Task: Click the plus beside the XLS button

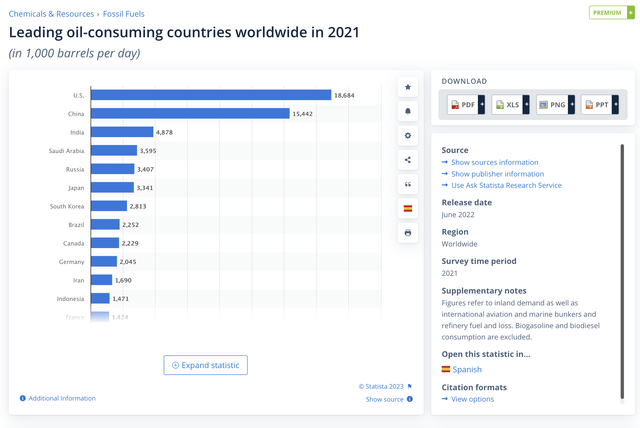Action: coord(526,105)
